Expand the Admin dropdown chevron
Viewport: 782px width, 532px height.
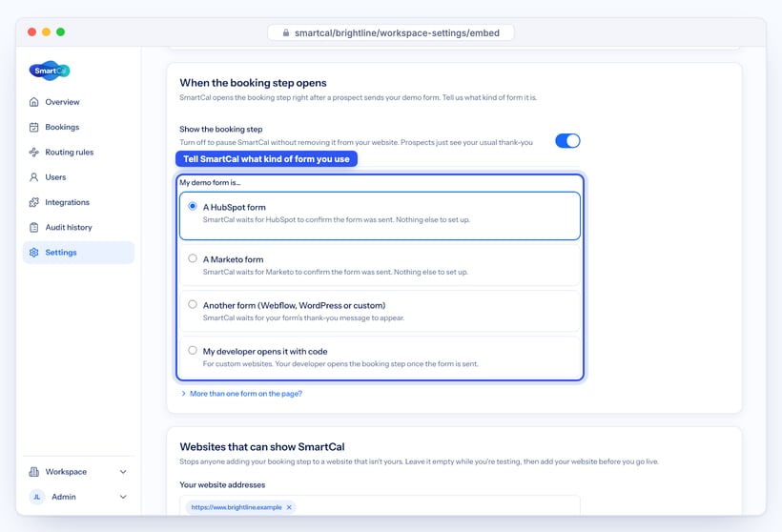123,497
